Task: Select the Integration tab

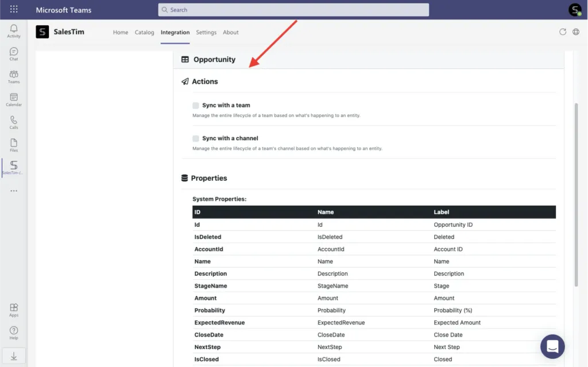Action: [x=175, y=32]
